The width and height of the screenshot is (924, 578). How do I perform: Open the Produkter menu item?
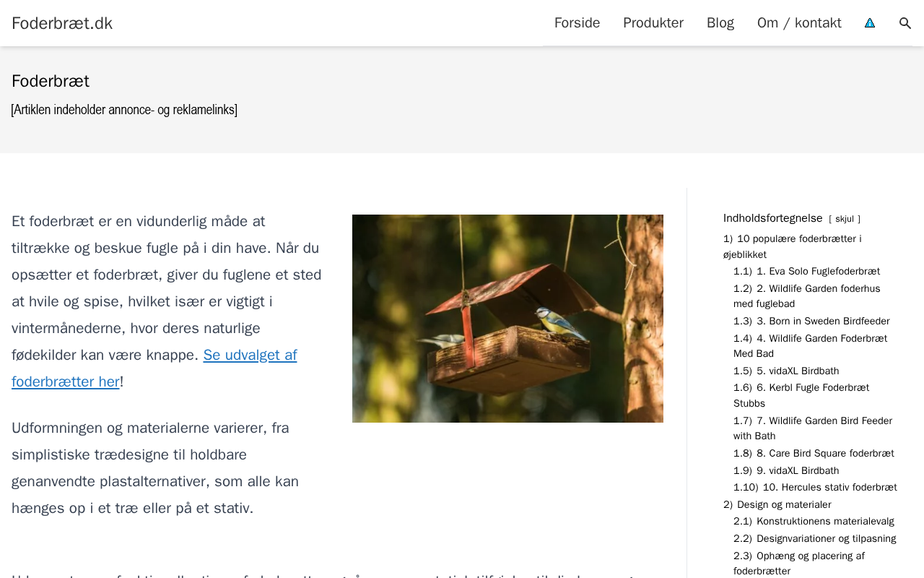pos(653,23)
